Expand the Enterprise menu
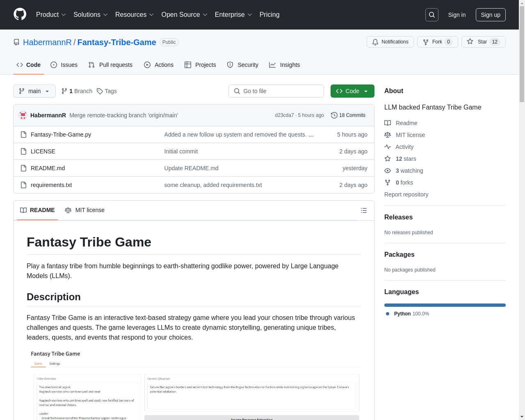This screenshot has width=525, height=420. (x=233, y=14)
